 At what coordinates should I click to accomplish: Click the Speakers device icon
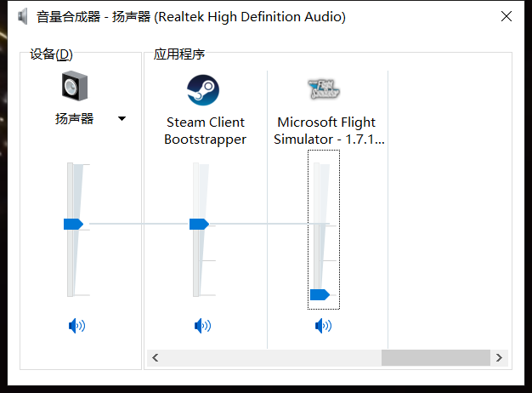(75, 88)
